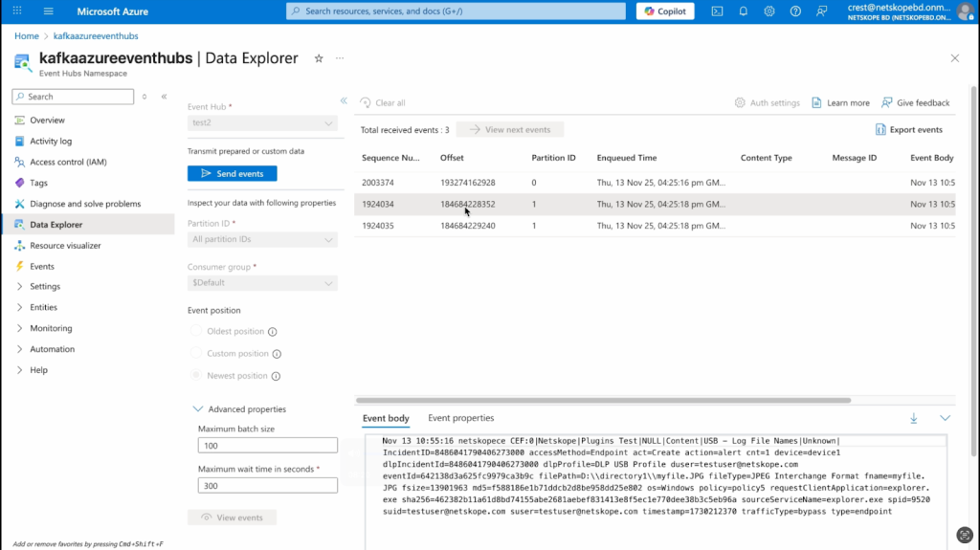The image size is (980, 550).
Task: Open the Event Hub test2 dropdown
Action: pos(262,123)
